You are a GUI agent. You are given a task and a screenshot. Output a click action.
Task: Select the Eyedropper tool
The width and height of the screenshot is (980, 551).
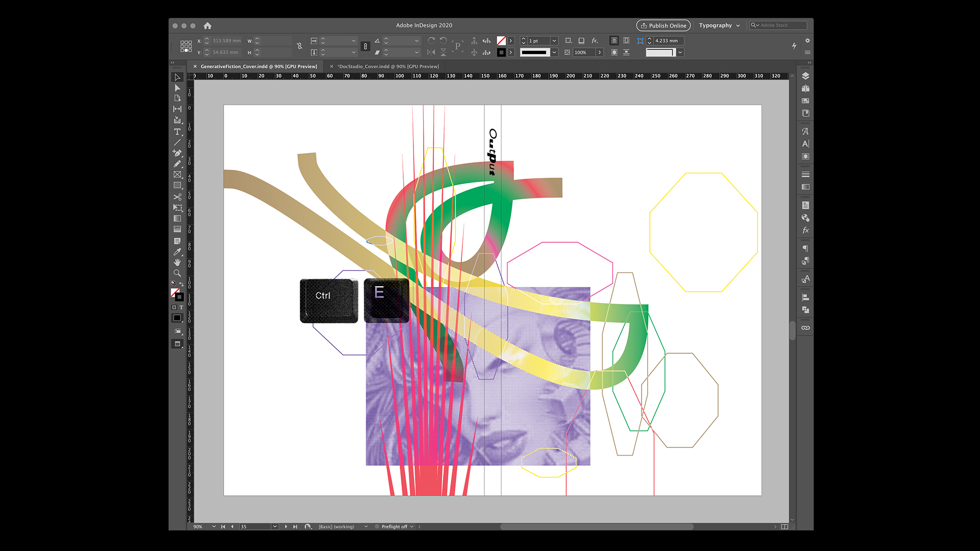177,252
